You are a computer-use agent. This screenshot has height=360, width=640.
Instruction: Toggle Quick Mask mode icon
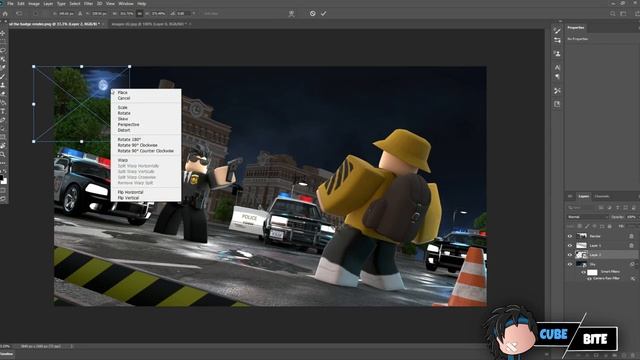pos(3,190)
